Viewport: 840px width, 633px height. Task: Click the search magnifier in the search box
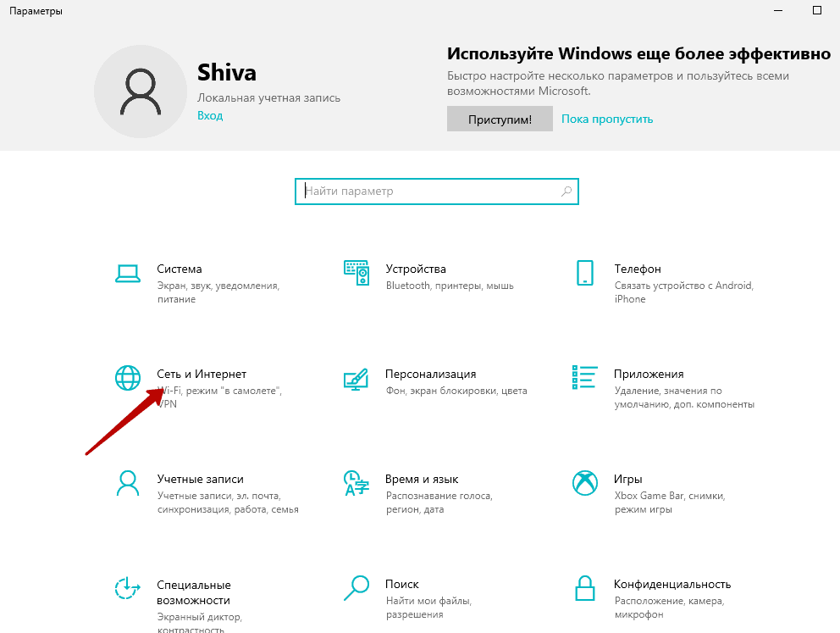[566, 192]
